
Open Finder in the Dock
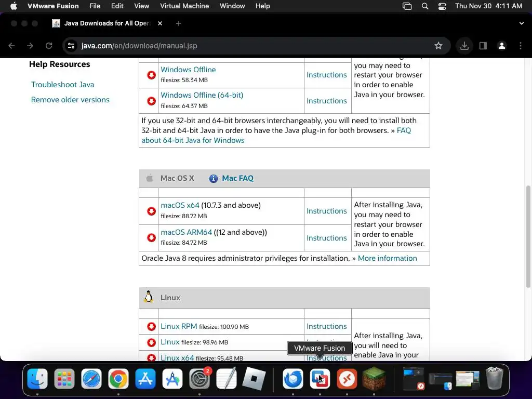[x=37, y=379]
